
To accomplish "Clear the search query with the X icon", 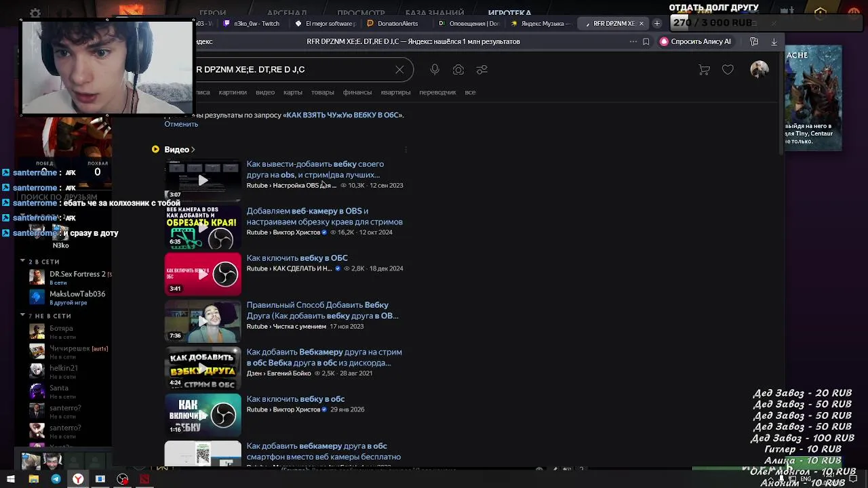I will tap(399, 70).
